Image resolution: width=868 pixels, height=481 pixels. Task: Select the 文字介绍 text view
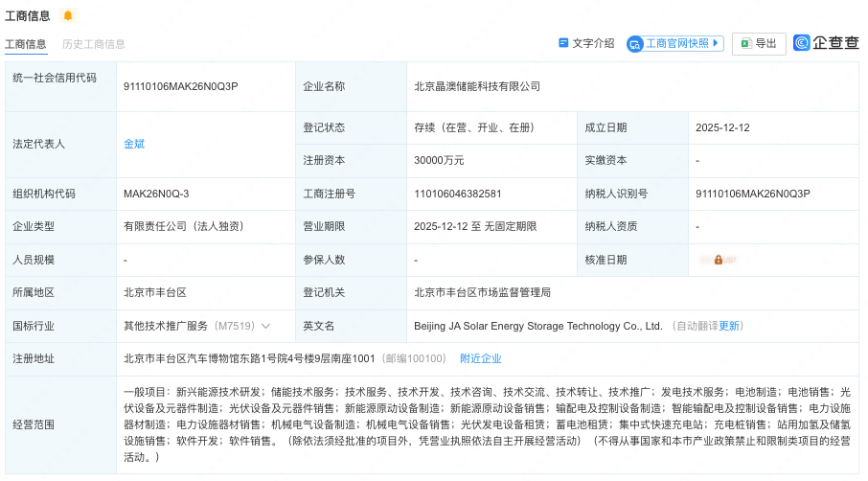point(593,43)
